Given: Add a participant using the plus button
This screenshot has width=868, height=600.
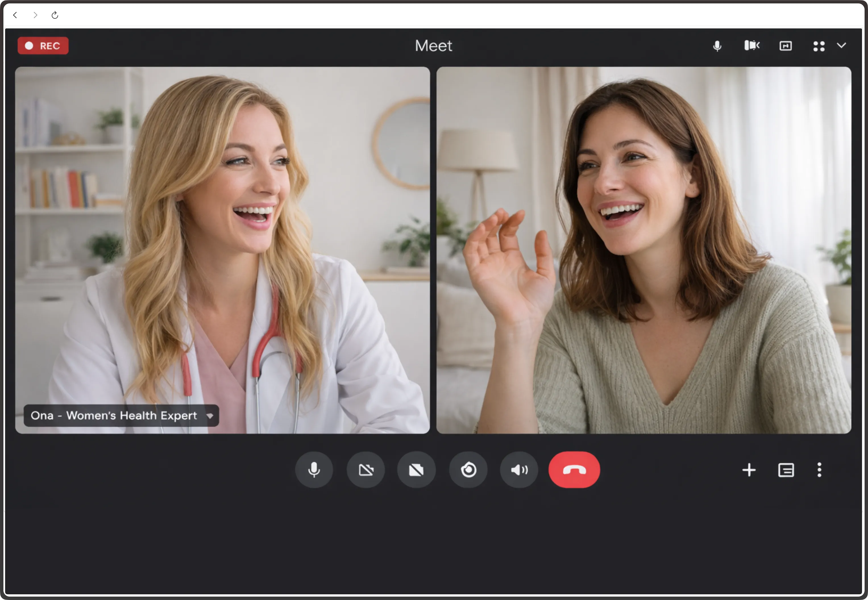Looking at the screenshot, I should click(749, 470).
